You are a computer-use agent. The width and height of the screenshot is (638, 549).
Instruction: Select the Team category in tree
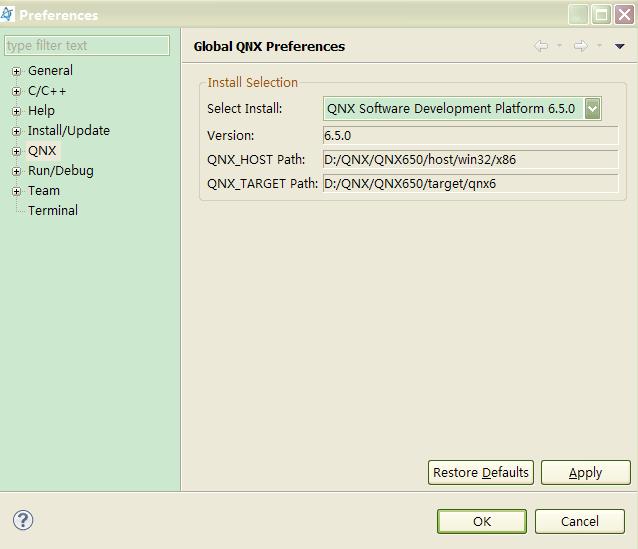pyautogui.click(x=44, y=191)
